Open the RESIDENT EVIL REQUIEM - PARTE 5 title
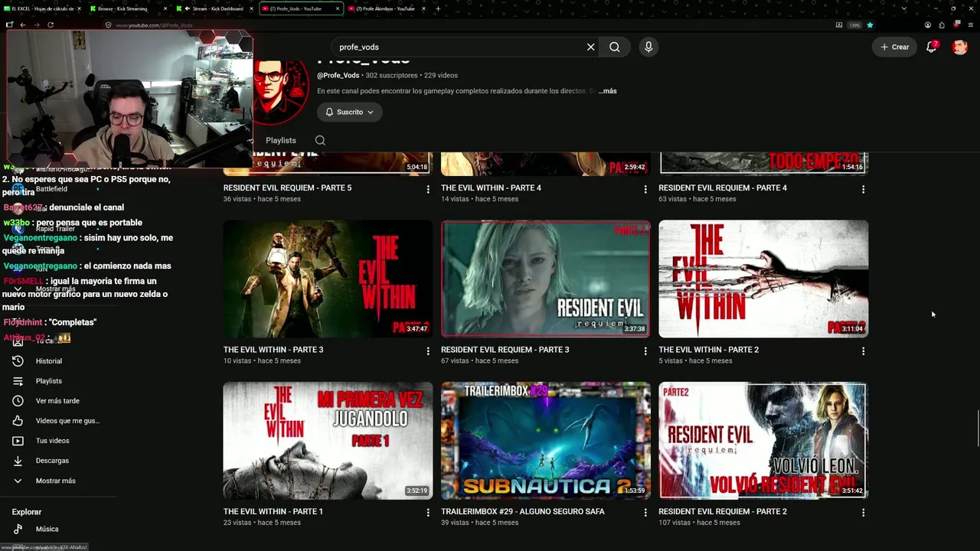This screenshot has width=980, height=551. (x=287, y=187)
